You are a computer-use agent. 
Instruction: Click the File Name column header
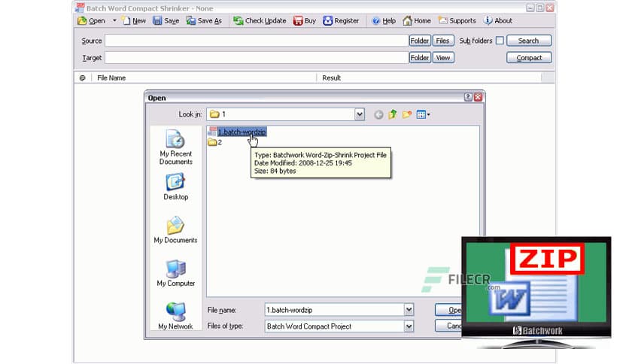pos(204,77)
